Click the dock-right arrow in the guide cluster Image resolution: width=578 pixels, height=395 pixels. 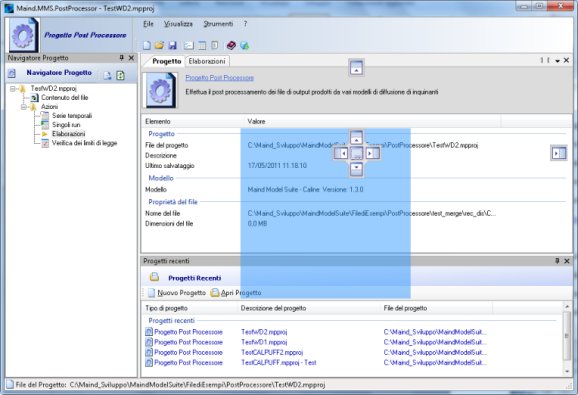pos(372,153)
